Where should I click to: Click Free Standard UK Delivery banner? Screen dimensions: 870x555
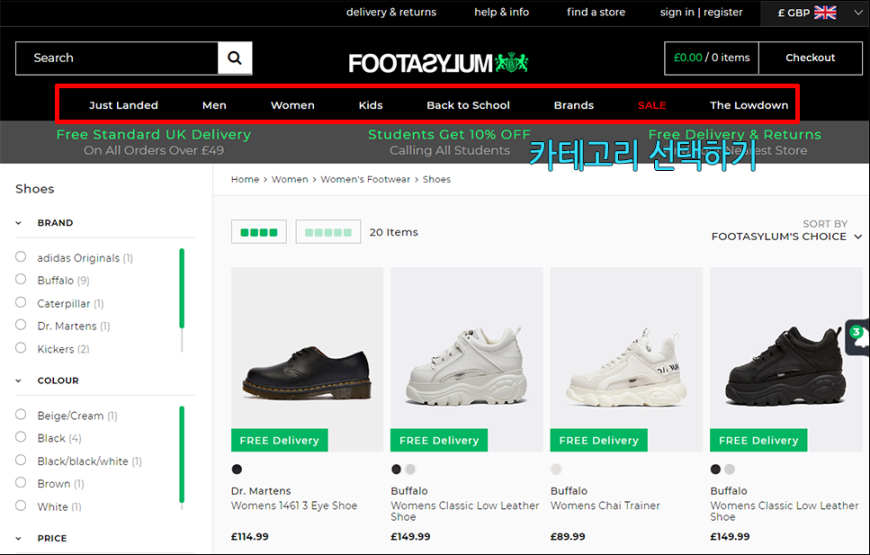tap(154, 142)
